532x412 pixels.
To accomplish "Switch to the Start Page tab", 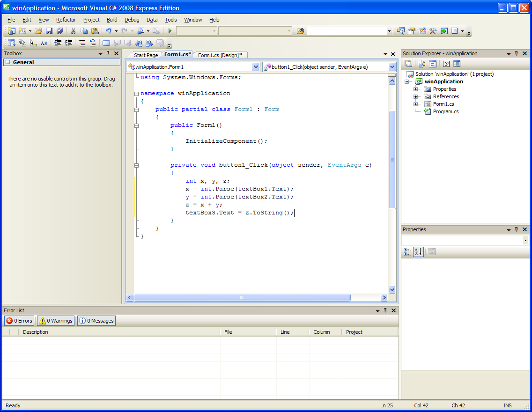I will 146,55.
